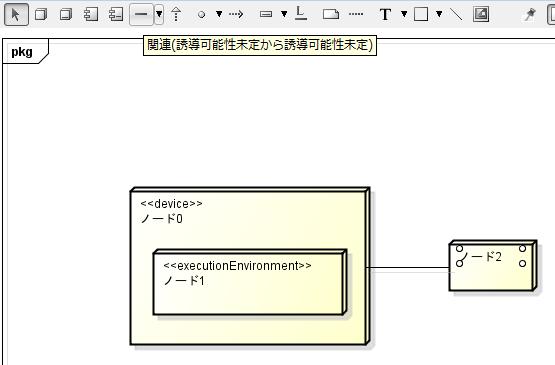Select the Text tool
This screenshot has height=365, width=555.
point(385,15)
